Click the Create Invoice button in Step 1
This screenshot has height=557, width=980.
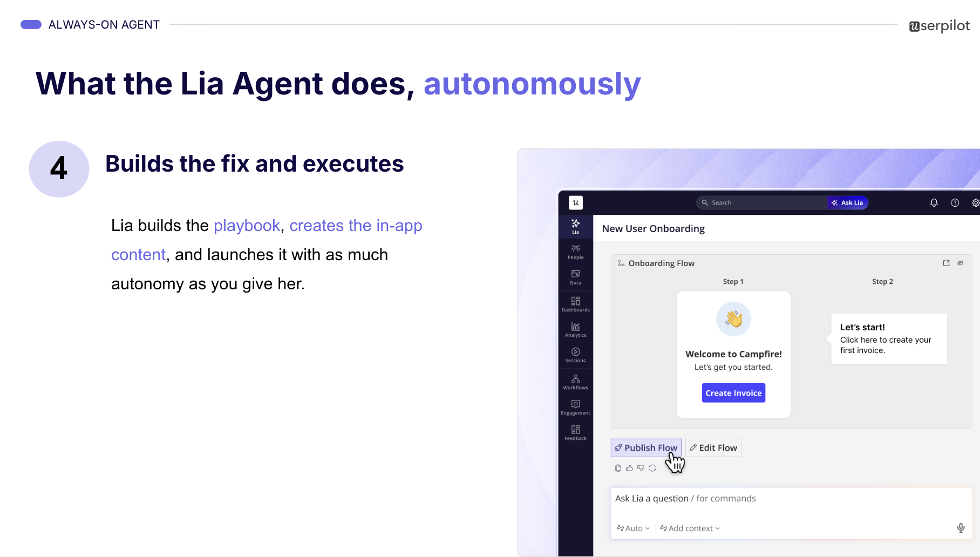(x=733, y=393)
